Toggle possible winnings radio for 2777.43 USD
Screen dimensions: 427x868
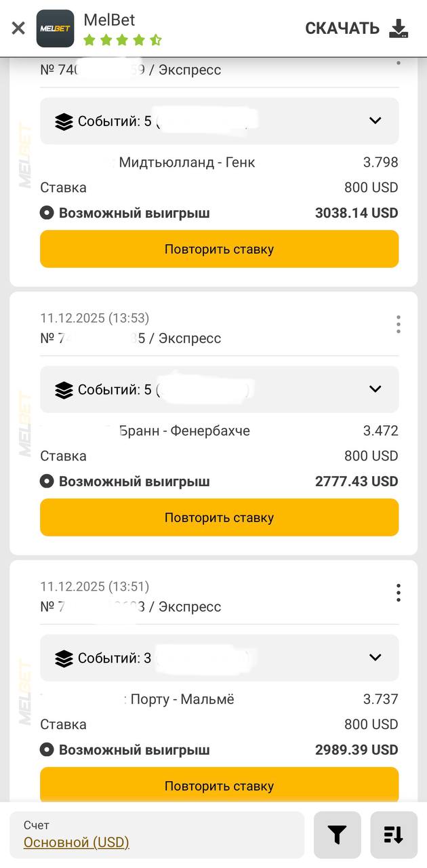[47, 481]
